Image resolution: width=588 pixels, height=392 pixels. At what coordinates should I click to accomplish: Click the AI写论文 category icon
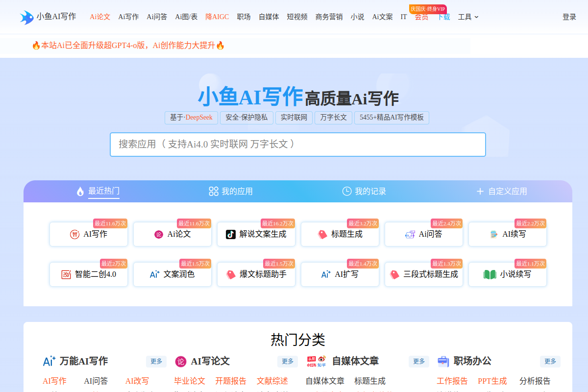tap(181, 362)
